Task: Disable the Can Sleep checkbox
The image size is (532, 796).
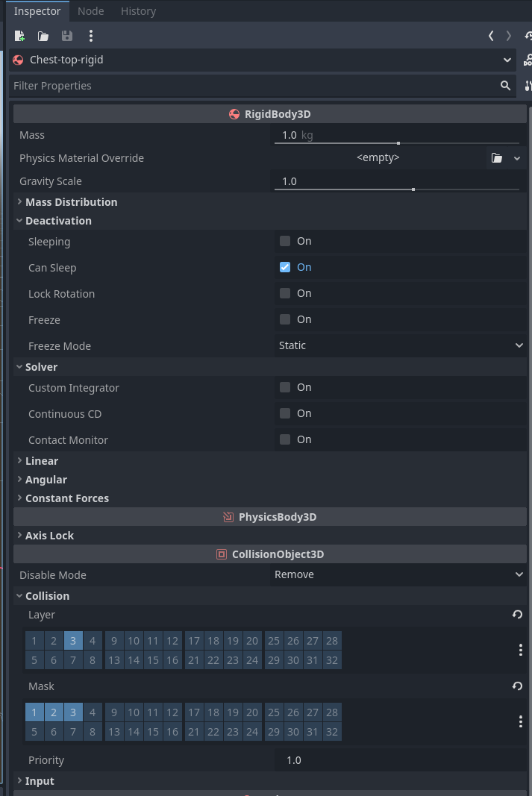Action: (x=285, y=267)
